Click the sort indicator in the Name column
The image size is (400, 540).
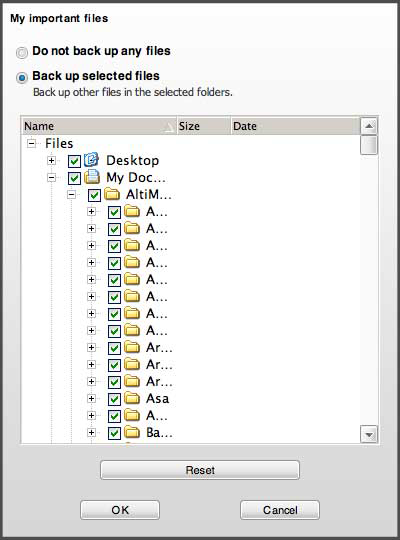(169, 128)
